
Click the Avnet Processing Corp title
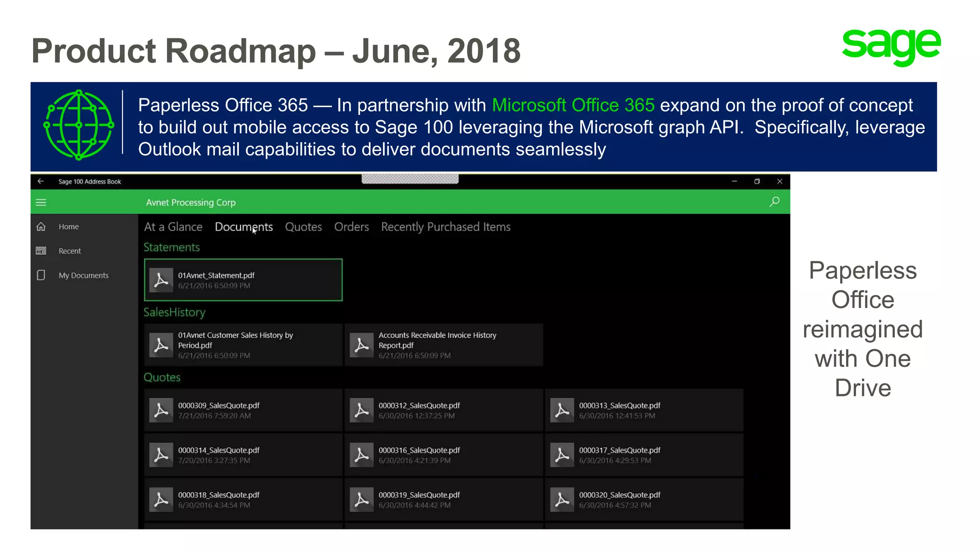click(191, 202)
